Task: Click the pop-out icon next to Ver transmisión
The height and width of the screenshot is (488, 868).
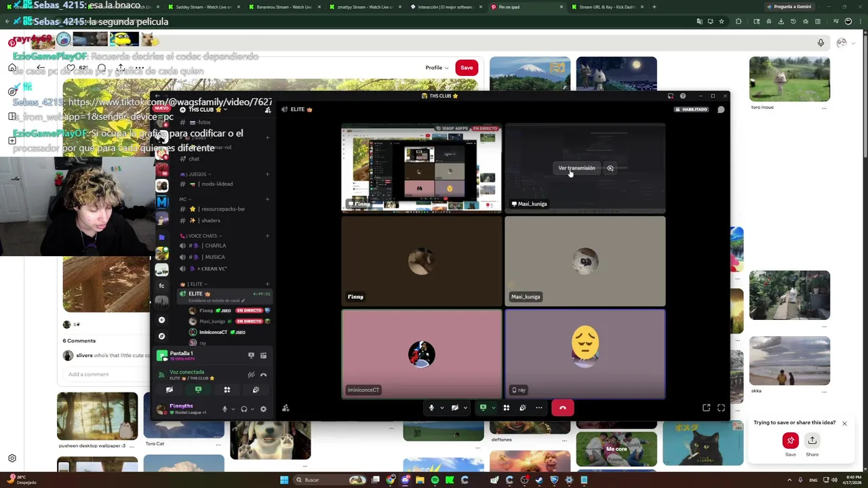Action: 610,168
